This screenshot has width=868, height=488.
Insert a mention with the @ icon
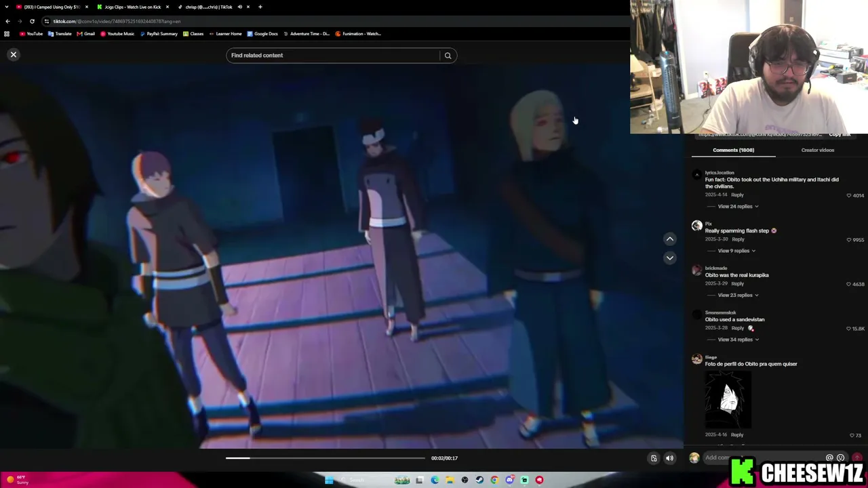829,458
